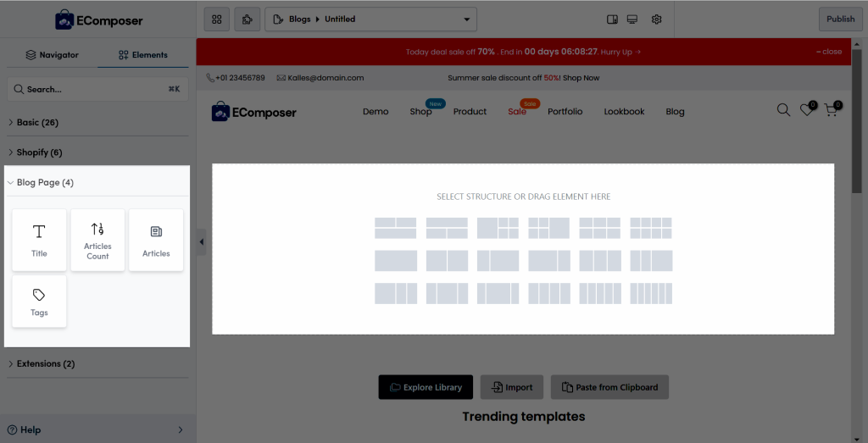The height and width of the screenshot is (443, 868).
Task: Click the Import button
Action: coord(511,387)
